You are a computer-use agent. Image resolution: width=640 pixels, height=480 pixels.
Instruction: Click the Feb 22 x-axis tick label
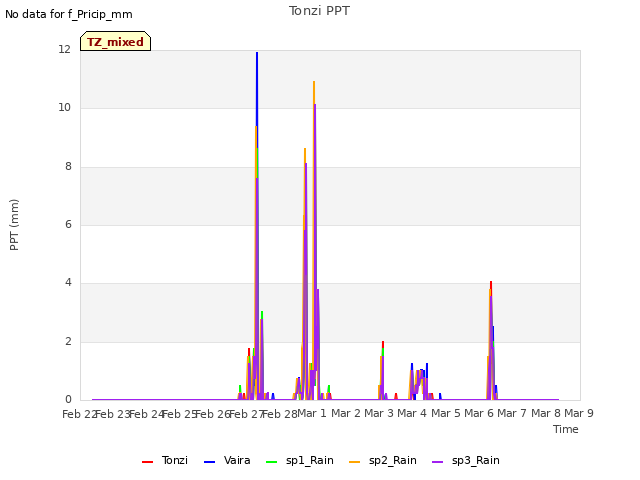79,414
